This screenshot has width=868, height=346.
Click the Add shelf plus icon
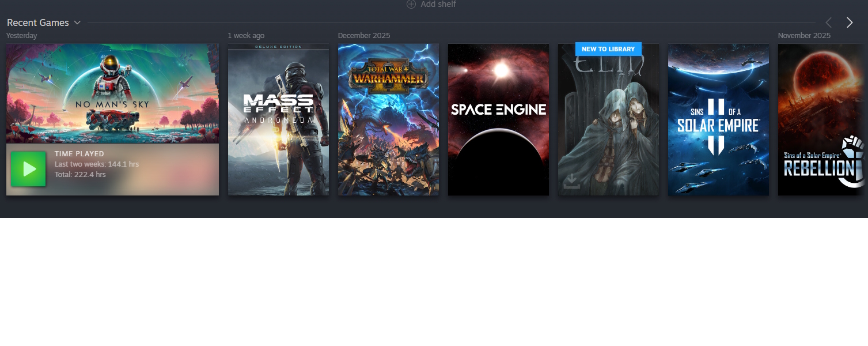pos(411,4)
